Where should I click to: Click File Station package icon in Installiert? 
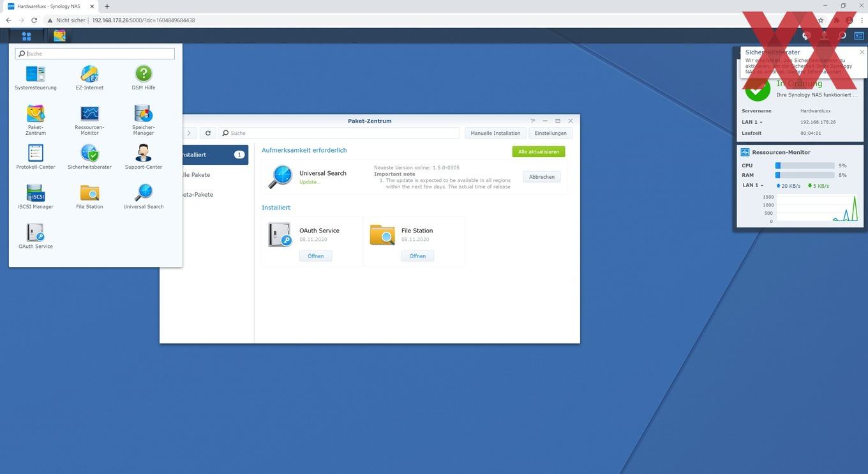[382, 234]
